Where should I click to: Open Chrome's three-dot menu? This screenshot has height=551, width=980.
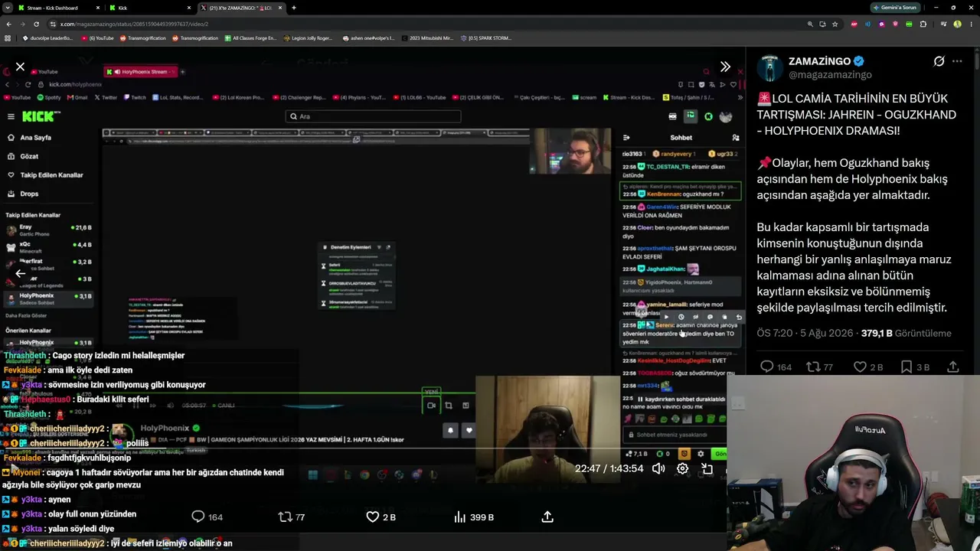(x=972, y=24)
